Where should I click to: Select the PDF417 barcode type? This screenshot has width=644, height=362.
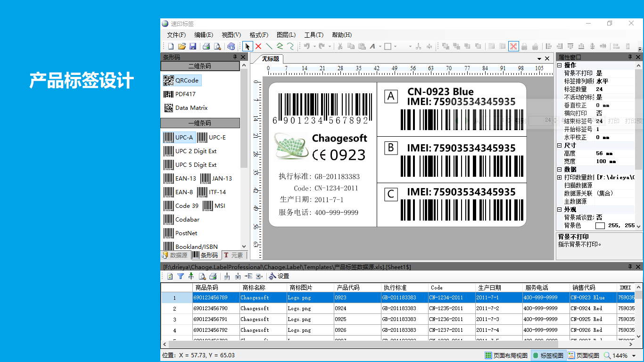[179, 94]
